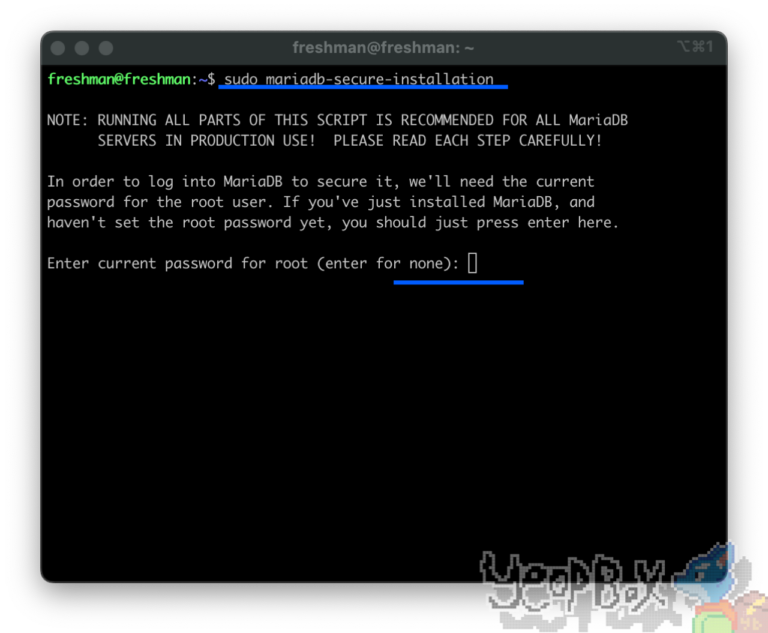This screenshot has height=633, width=768.
Task: Close the terminal window with the first gray button
Action: click(58, 48)
